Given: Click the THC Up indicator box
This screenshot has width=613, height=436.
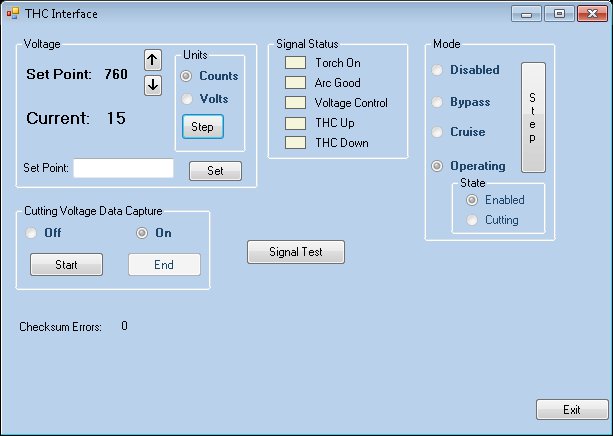Looking at the screenshot, I should pyautogui.click(x=296, y=123).
